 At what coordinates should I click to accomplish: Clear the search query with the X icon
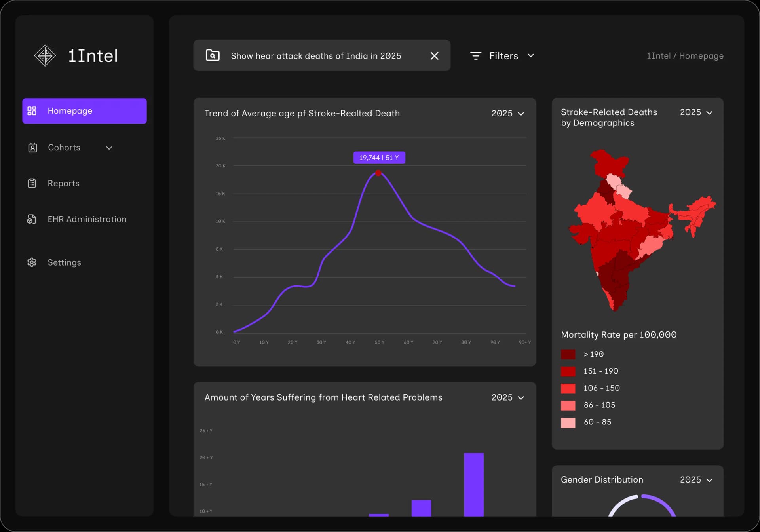click(434, 56)
